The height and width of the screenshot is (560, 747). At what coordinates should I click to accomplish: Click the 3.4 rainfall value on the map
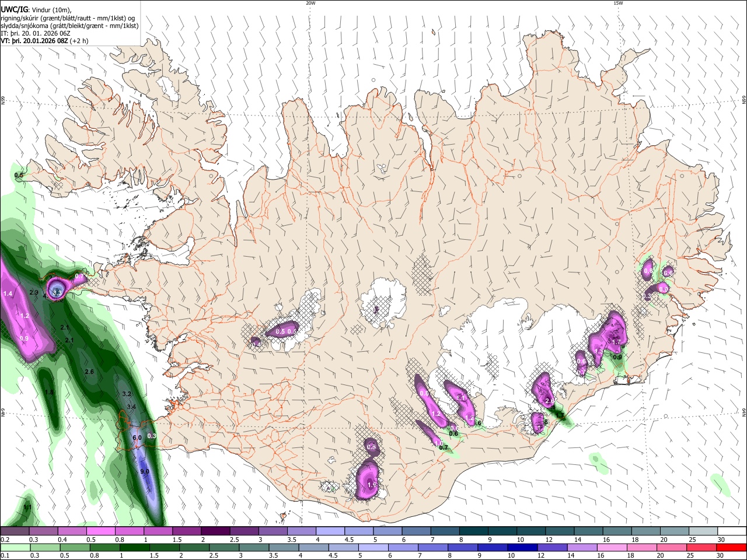[x=131, y=407]
